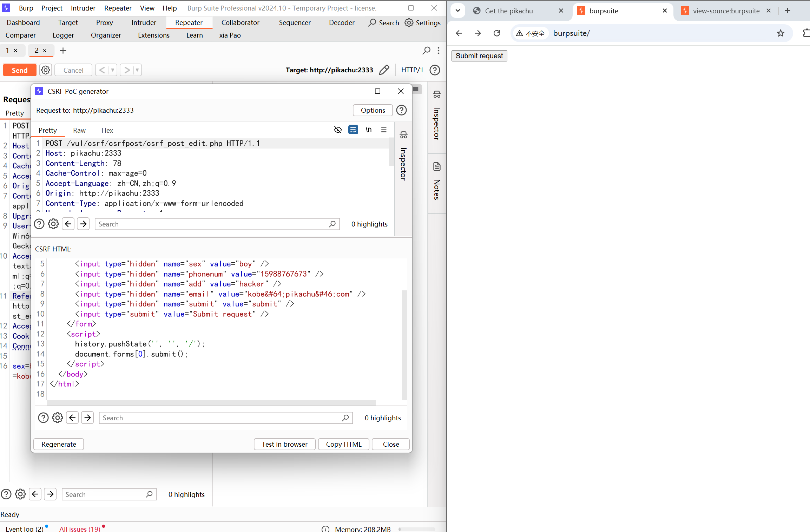This screenshot has height=532, width=810.
Task: Click CSRF HTML vertical scrollbar
Action: 404,345
